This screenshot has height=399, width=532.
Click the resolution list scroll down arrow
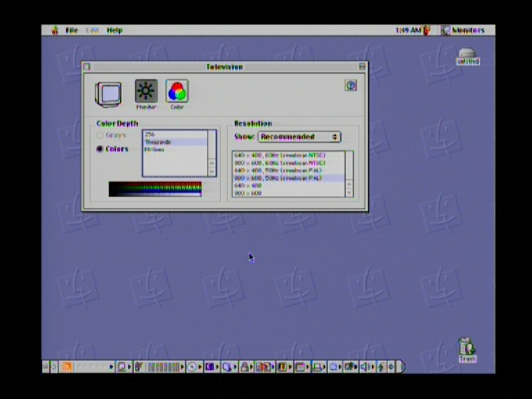[349, 193]
